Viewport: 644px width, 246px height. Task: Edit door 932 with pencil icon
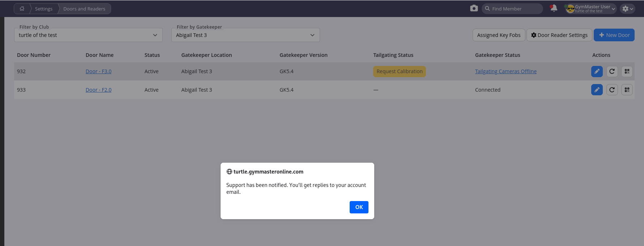coord(597,71)
